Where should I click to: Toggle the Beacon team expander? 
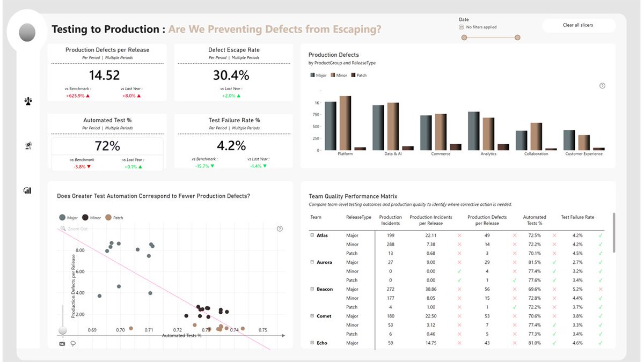point(312,289)
